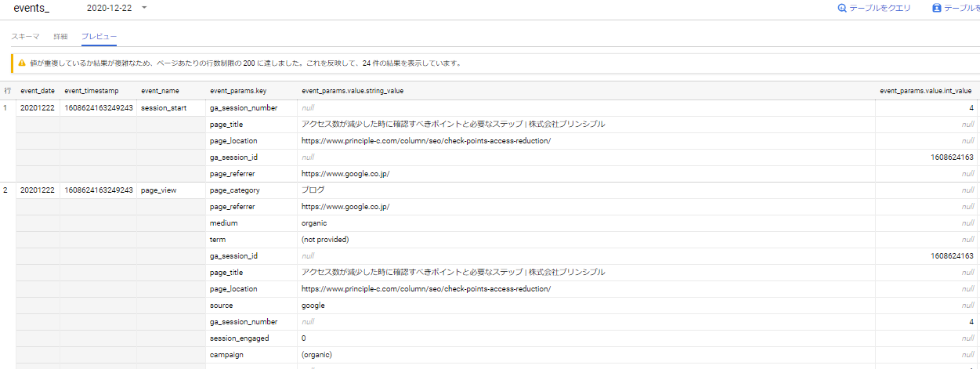
Task: Click the magnifier icon for テーブルをクエリ
Action: coord(842,9)
